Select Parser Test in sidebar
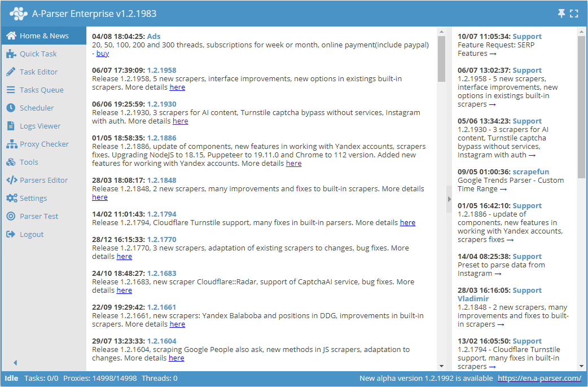This screenshot has height=387, width=588. (38, 217)
